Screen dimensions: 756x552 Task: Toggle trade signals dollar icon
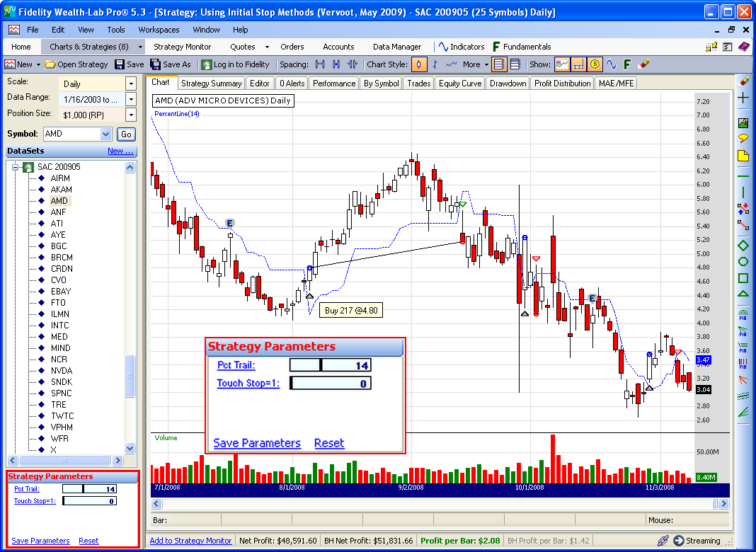[595, 64]
